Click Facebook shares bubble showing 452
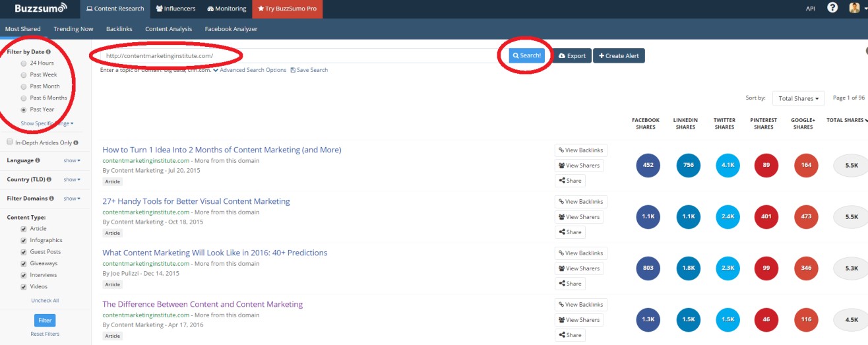The height and width of the screenshot is (345, 868). [648, 165]
